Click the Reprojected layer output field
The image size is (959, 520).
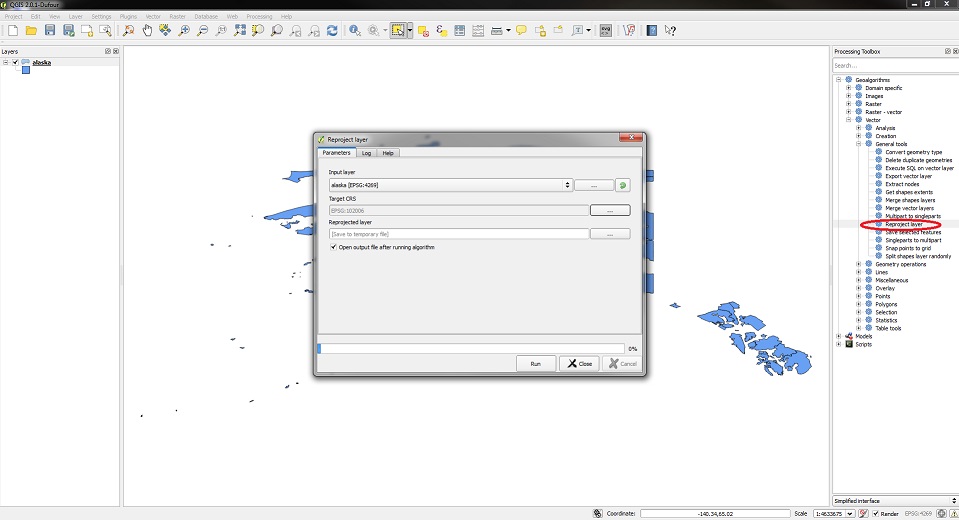pos(459,234)
